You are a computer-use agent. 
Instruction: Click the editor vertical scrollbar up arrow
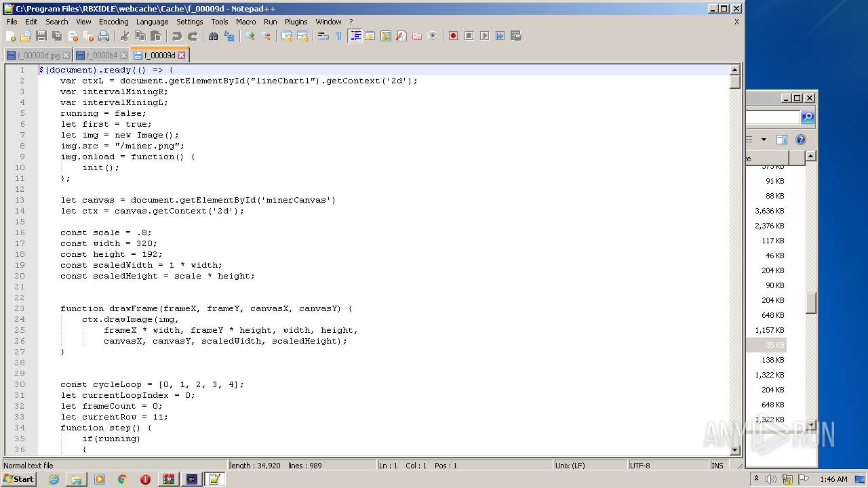point(734,70)
